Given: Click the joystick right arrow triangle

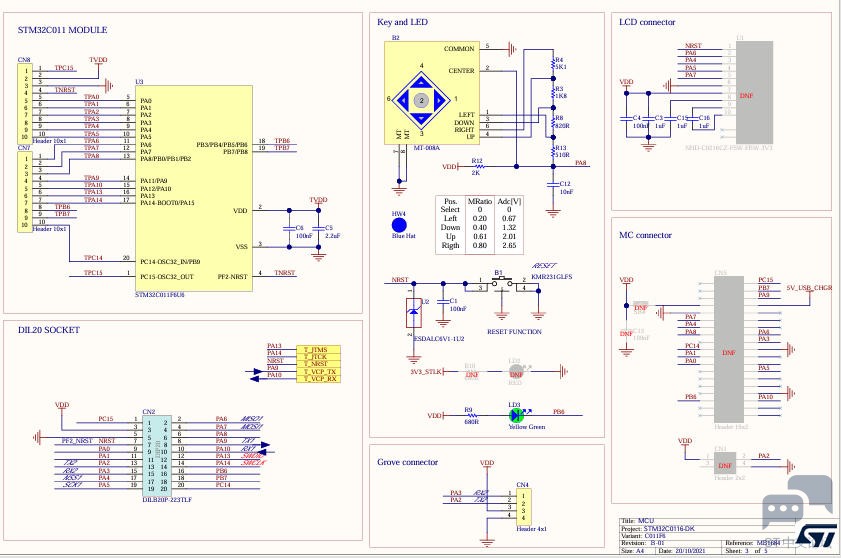Looking at the screenshot, I should click(x=440, y=100).
